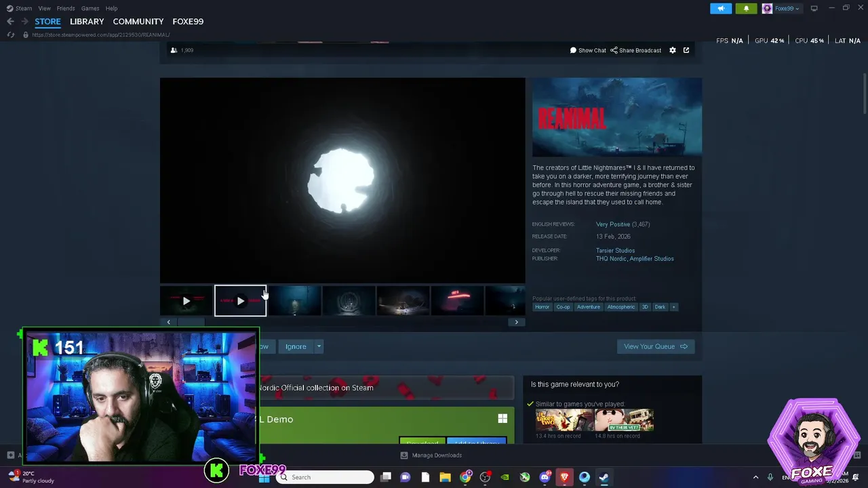Switch to the COMMUNITY tab
The height and width of the screenshot is (488, 868).
pyautogui.click(x=138, y=22)
